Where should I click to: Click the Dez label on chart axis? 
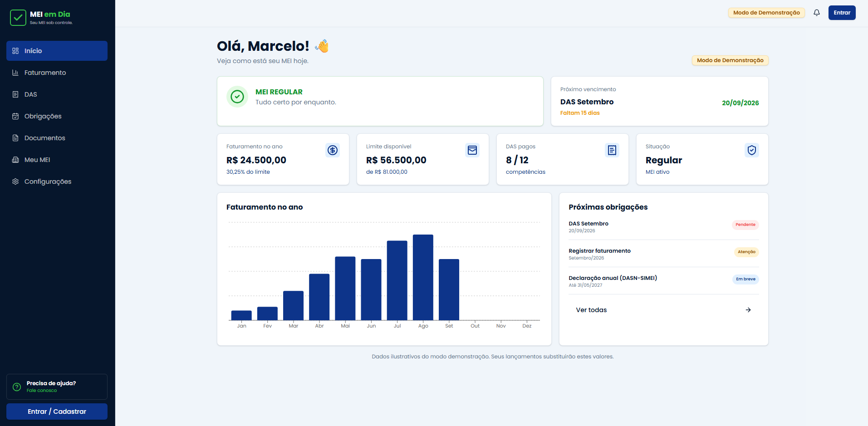click(527, 326)
